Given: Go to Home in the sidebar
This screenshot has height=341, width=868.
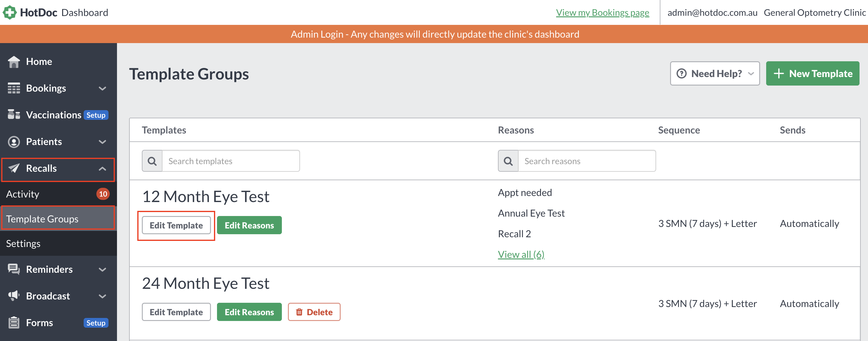Looking at the screenshot, I should click(58, 62).
